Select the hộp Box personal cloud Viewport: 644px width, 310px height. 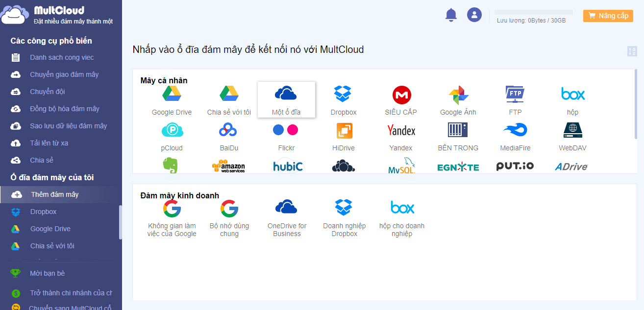pyautogui.click(x=573, y=100)
